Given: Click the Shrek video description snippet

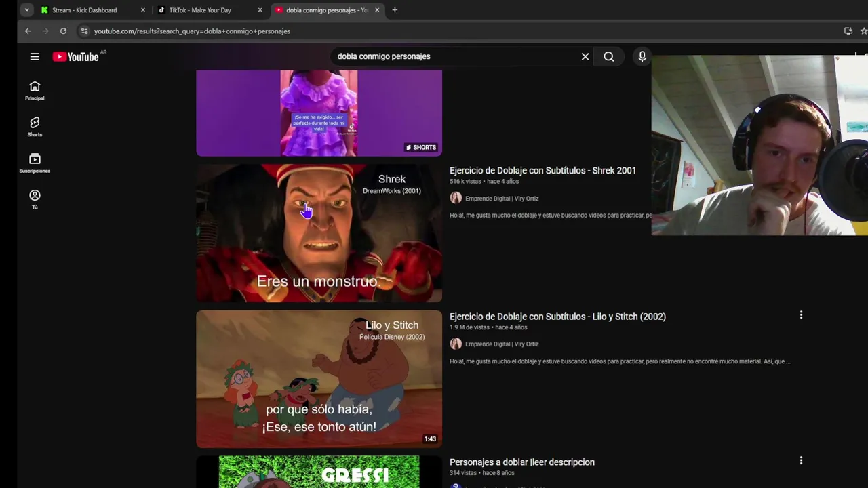Looking at the screenshot, I should pos(551,216).
